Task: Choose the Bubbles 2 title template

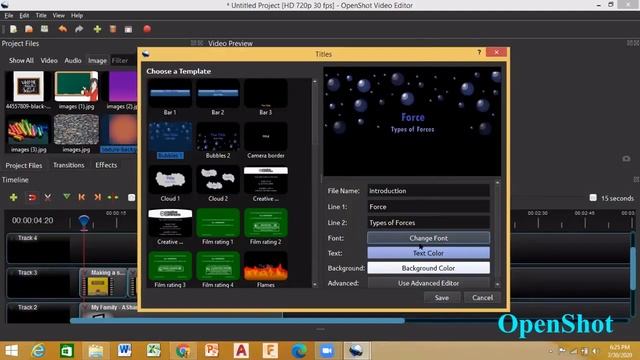Action: click(218, 141)
